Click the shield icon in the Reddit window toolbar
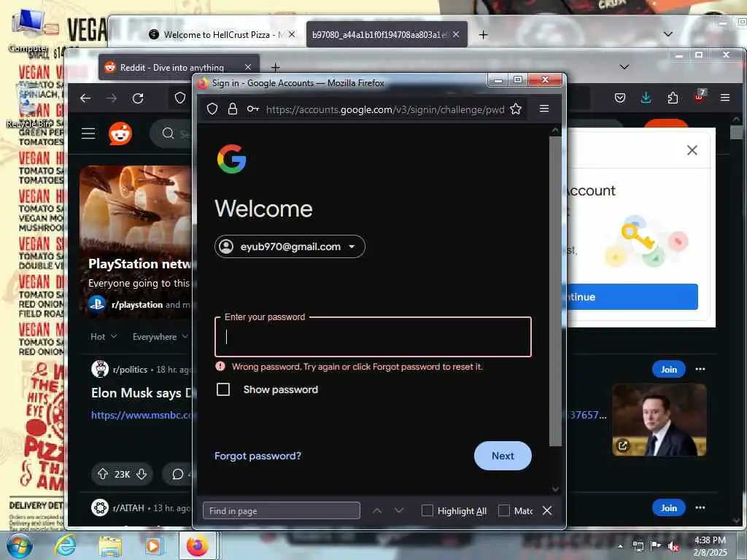747x560 pixels. 180,98
